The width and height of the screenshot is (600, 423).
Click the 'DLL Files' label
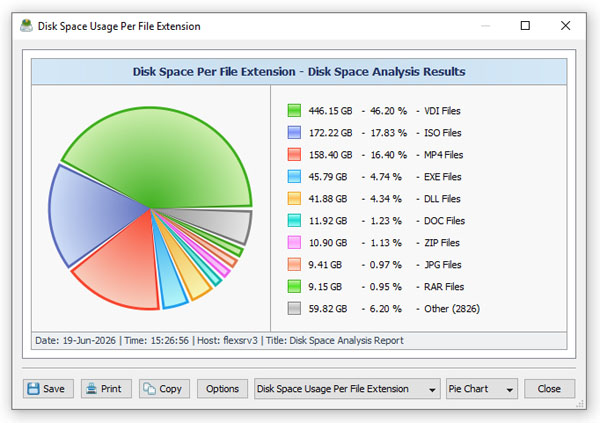[442, 199]
